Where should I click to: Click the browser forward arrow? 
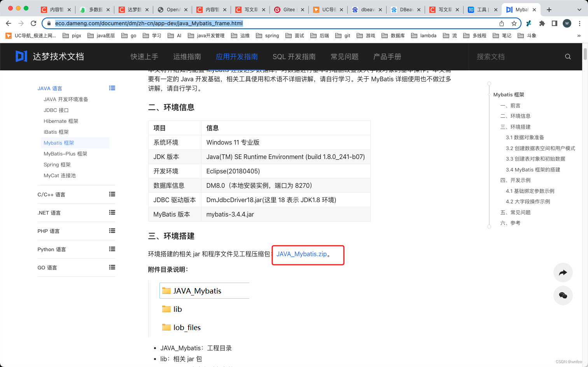pos(21,23)
